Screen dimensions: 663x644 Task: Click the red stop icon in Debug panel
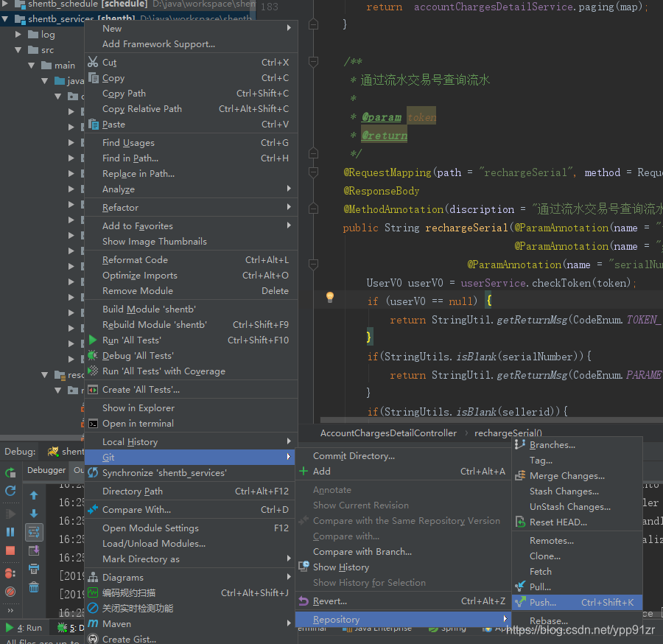(10, 550)
